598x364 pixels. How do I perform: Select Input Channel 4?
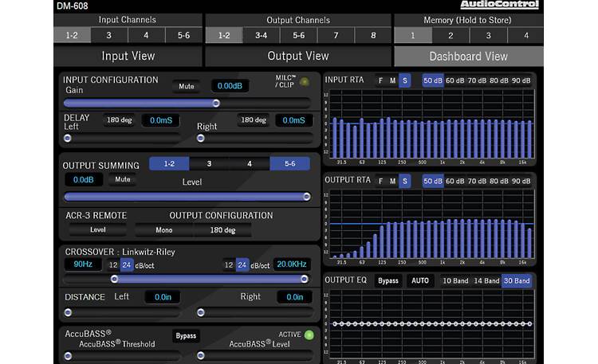146,36
